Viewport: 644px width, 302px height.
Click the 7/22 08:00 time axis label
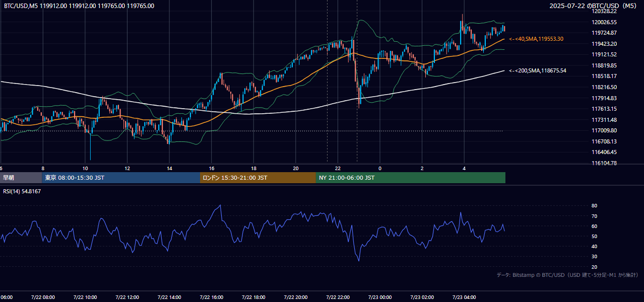click(43, 297)
